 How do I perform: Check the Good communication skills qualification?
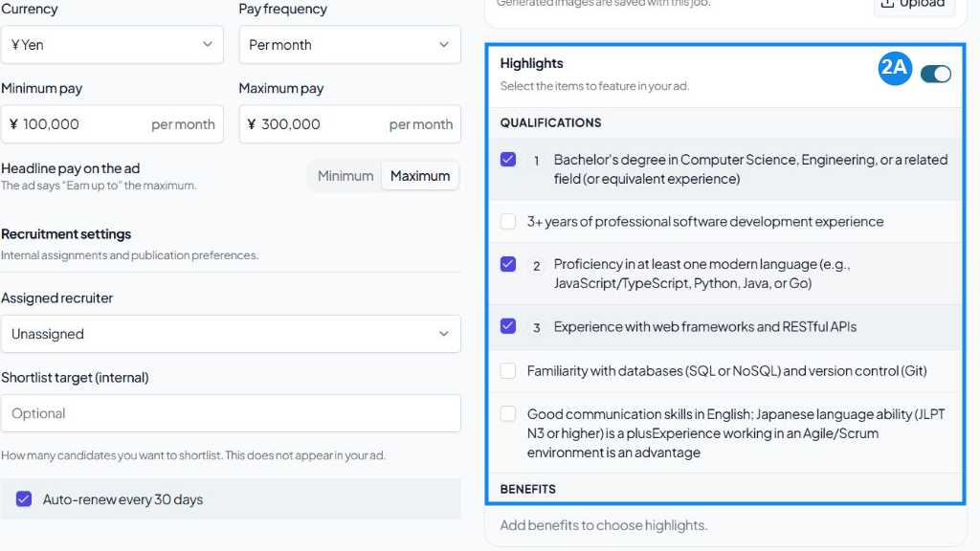click(x=508, y=413)
